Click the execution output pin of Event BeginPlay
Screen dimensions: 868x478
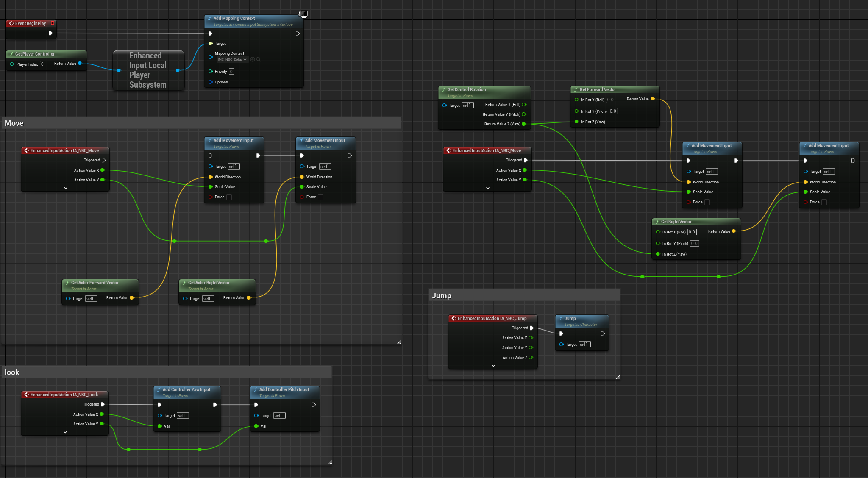tap(50, 33)
